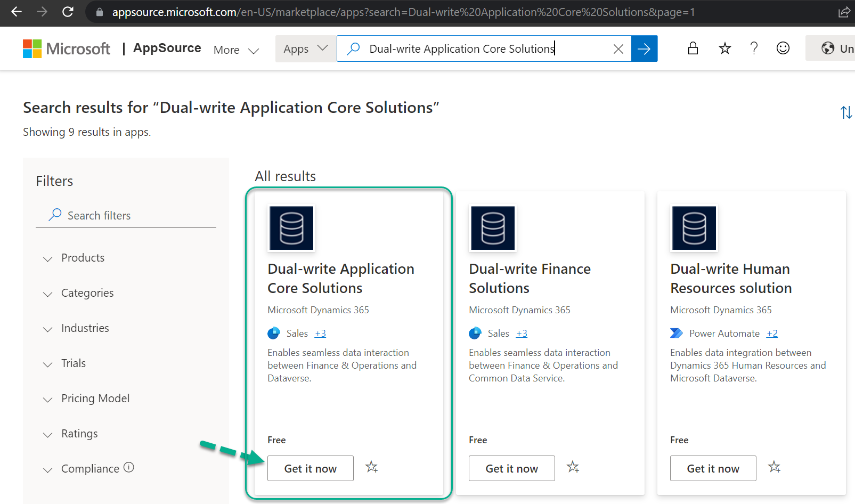Favorite Dual-write Human Resources solution star
This screenshot has height=504, width=855.
(x=774, y=467)
